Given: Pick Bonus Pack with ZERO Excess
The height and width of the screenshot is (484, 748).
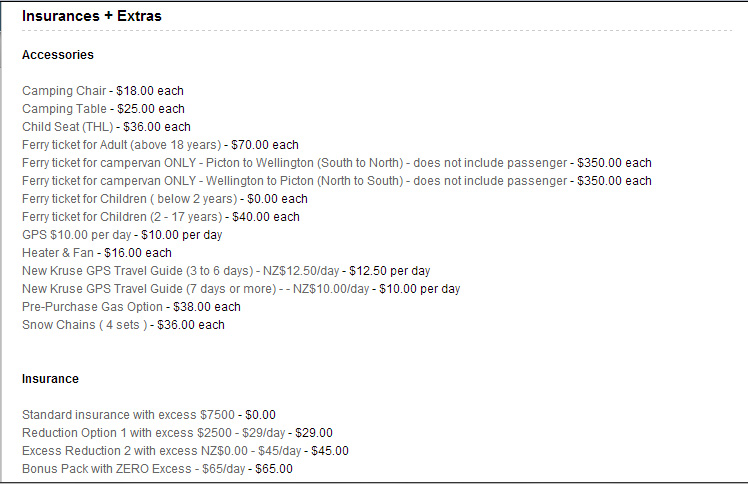Looking at the screenshot, I should click(134, 469).
